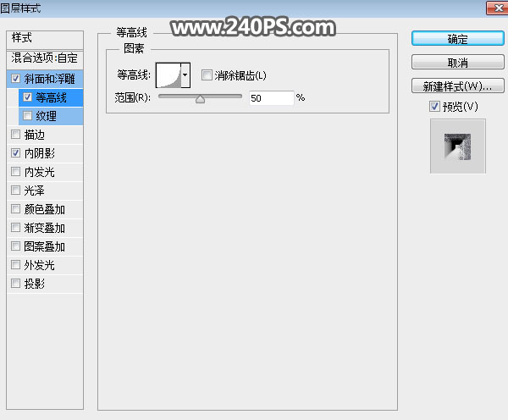Uncheck the 内阴影 checkbox
This screenshot has height=420, width=508.
[15, 153]
